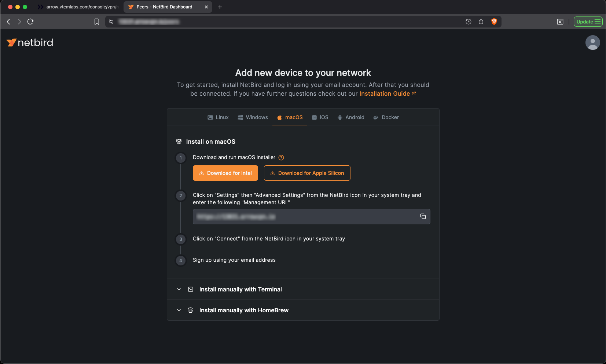Expand the Install manually with Terminal section
This screenshot has height=364, width=606.
pyautogui.click(x=240, y=289)
